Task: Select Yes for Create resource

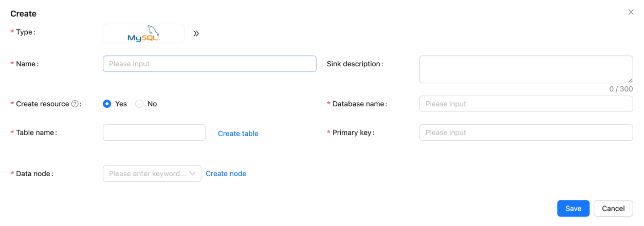Action: 107,104
